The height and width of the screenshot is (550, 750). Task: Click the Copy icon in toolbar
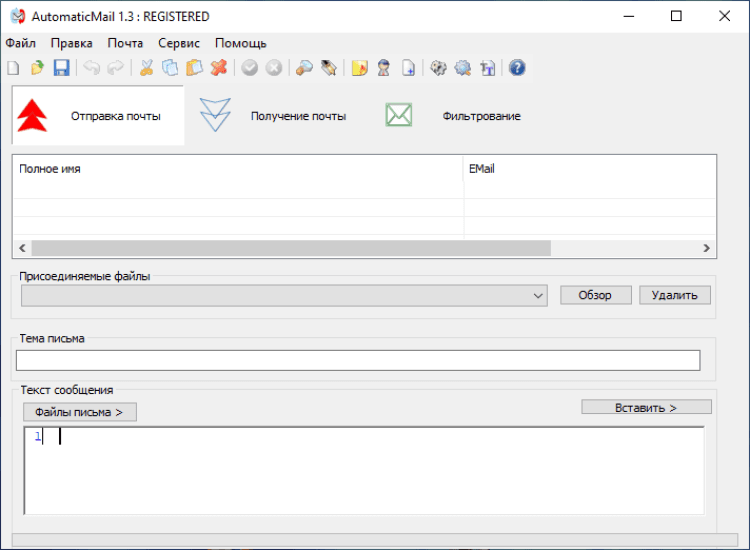[170, 68]
